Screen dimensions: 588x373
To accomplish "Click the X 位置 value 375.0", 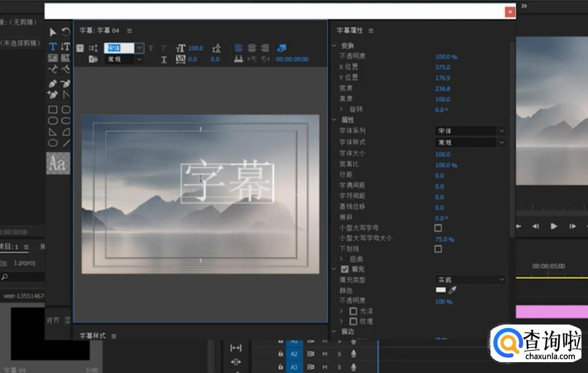I will coord(442,68).
